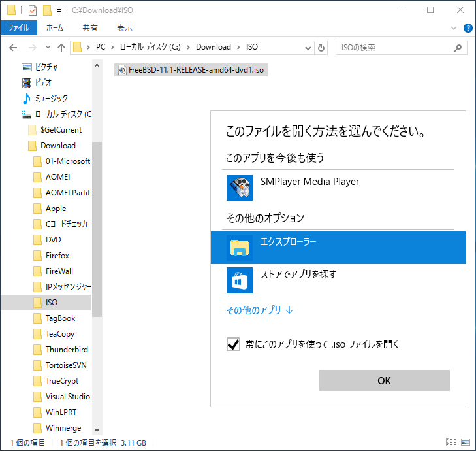Open the 共有 ribbon tab
This screenshot has width=476, height=451.
90,28
